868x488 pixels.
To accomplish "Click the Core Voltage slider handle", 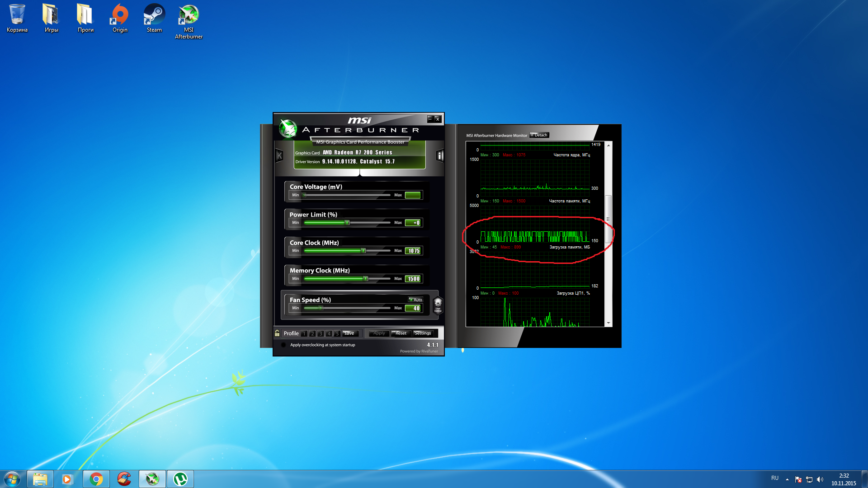I will point(305,195).
